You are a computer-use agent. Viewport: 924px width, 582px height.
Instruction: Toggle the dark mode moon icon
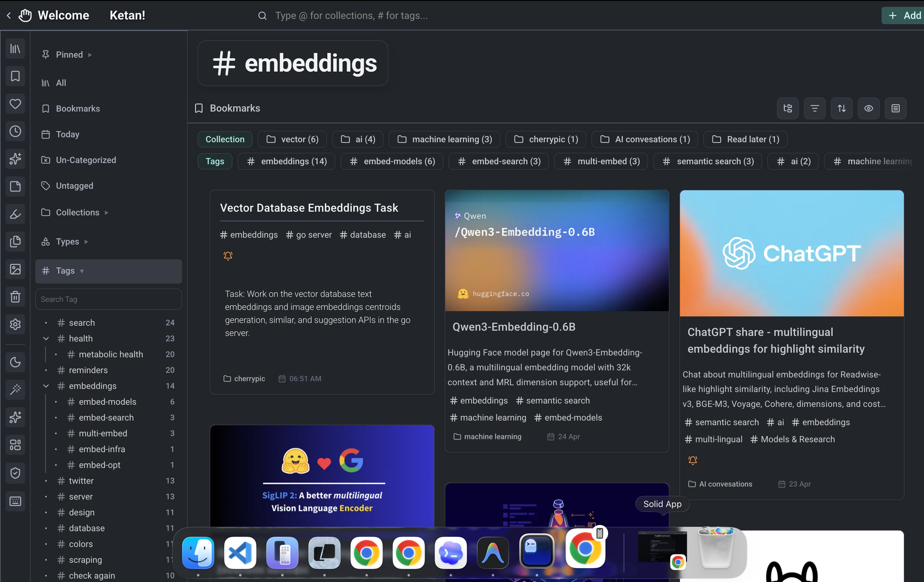click(x=15, y=362)
